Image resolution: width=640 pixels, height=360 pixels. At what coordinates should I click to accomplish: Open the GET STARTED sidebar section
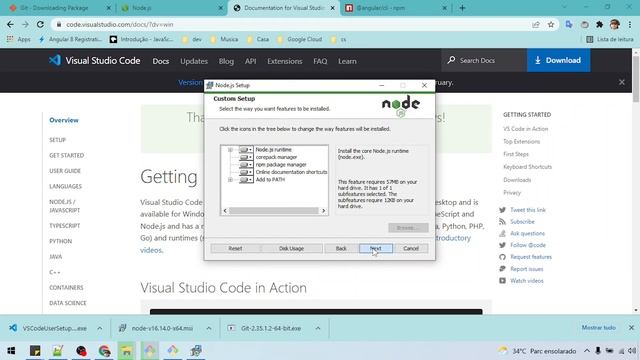[x=67, y=156]
